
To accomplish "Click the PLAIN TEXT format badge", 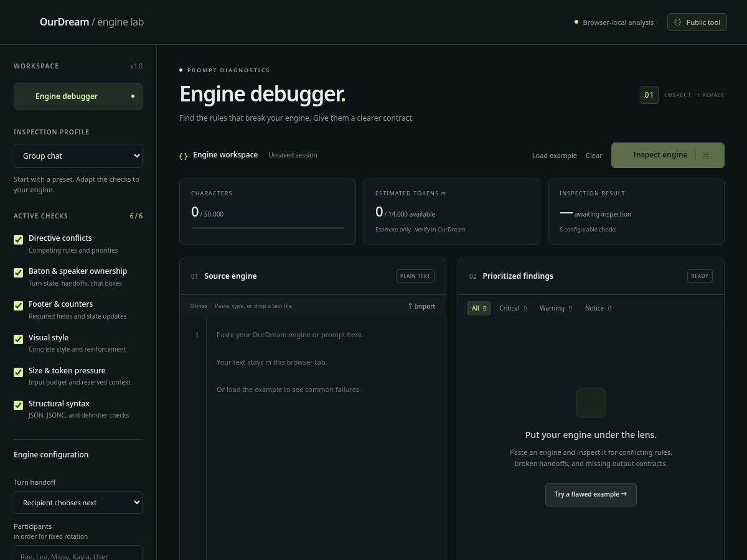I will 415,276.
